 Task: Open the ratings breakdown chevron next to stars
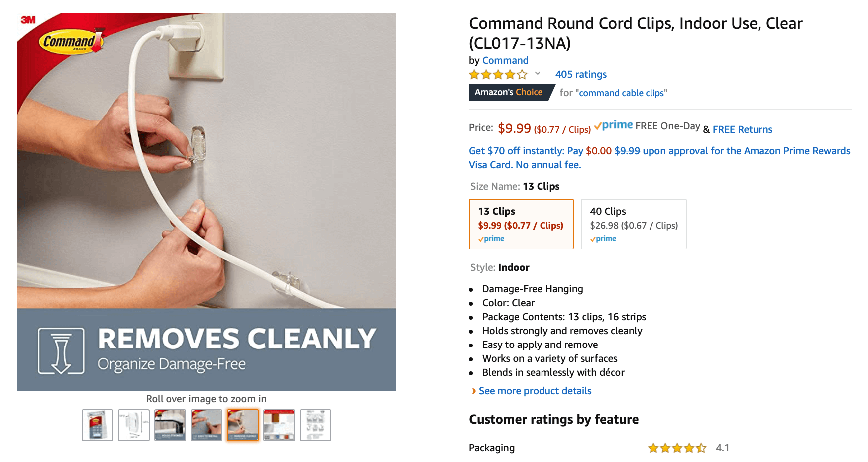[538, 74]
